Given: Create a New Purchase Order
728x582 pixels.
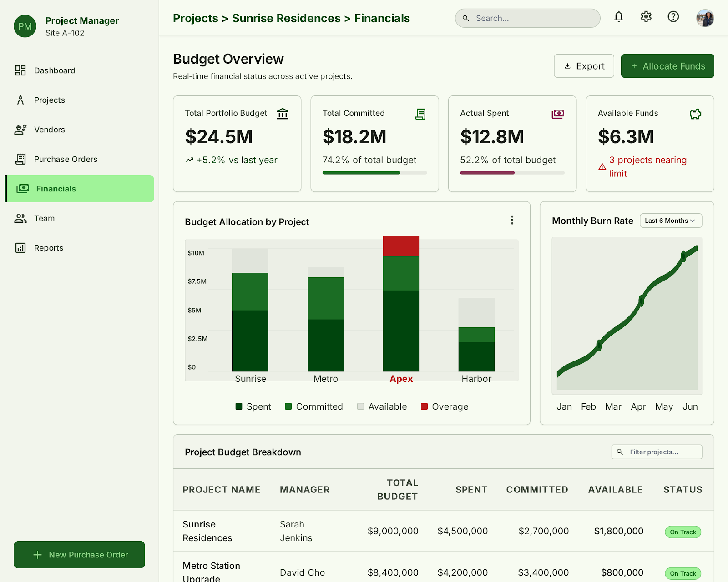Looking at the screenshot, I should [79, 555].
